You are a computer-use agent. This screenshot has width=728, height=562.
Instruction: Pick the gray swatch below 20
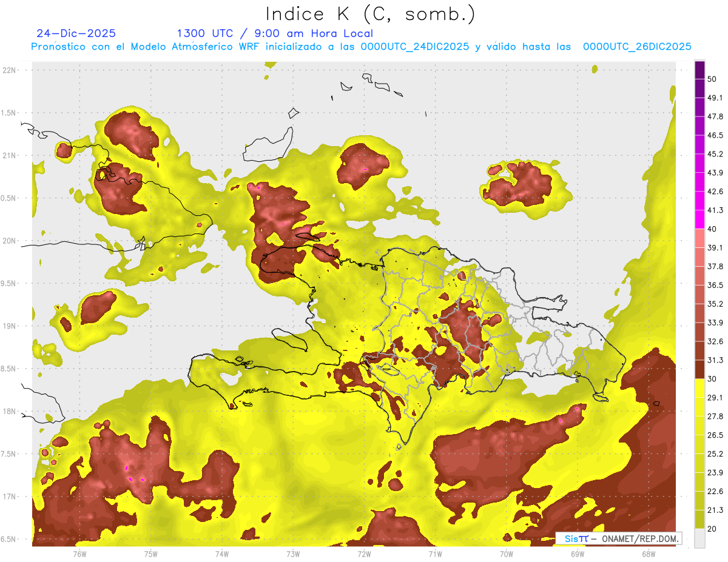tap(699, 538)
